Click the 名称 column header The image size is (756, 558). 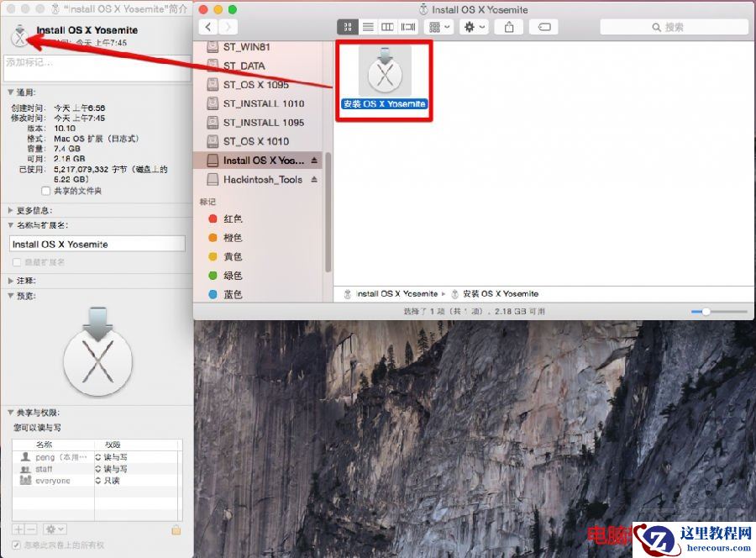click(53, 445)
